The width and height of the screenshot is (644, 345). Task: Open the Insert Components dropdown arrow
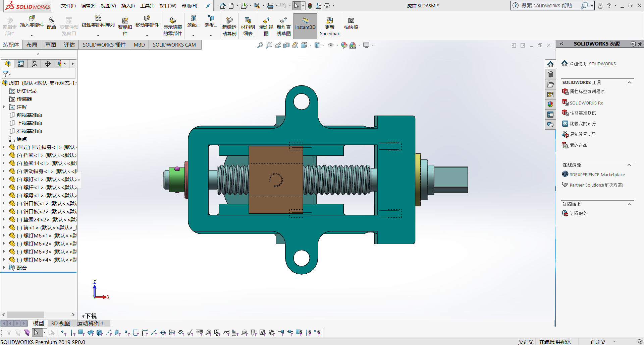click(32, 35)
